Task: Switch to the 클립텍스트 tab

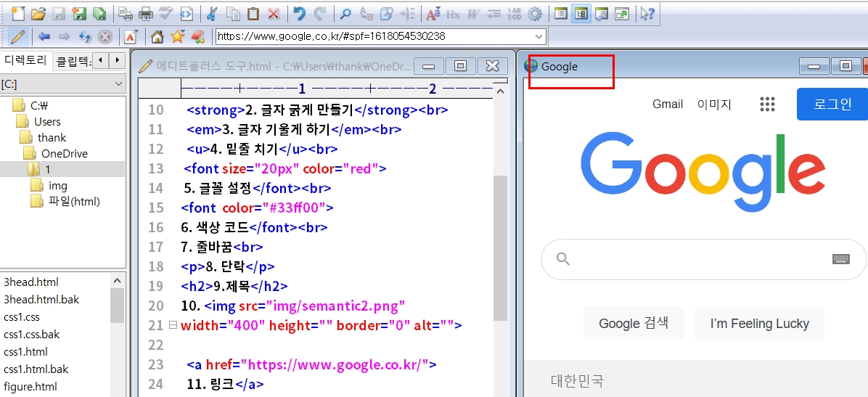Action: (72, 60)
